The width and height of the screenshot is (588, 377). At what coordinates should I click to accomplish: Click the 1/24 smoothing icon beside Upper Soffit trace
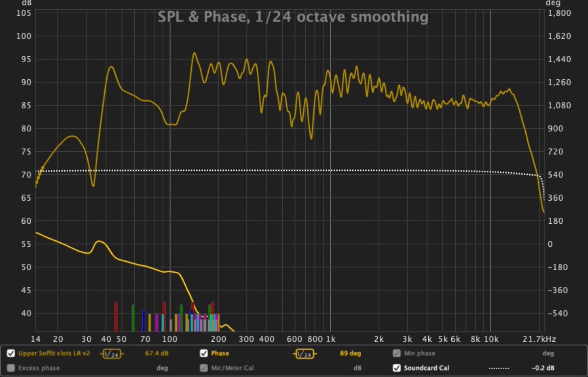coord(112,354)
